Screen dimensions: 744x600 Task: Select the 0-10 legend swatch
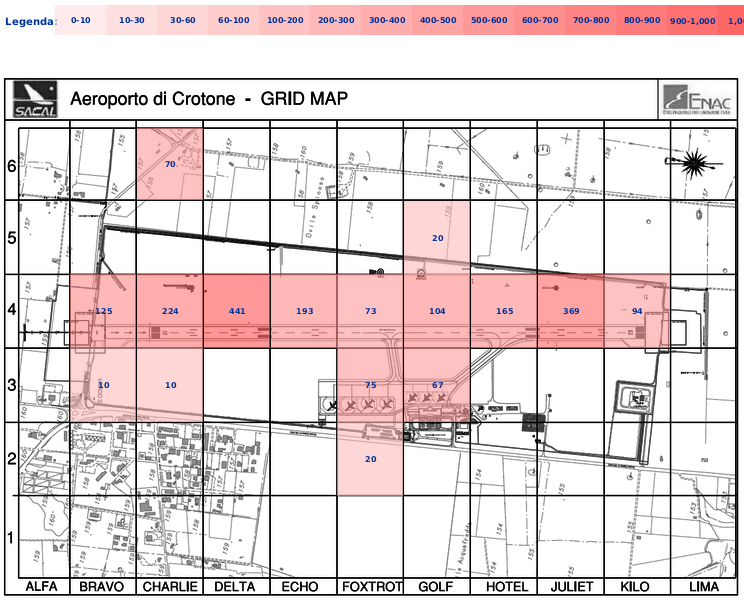tap(80, 20)
